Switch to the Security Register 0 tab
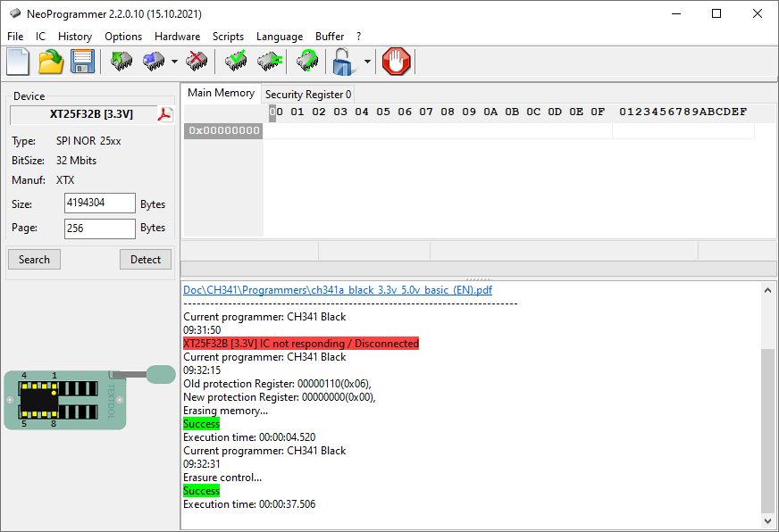The height and width of the screenshot is (532, 779). (x=308, y=95)
